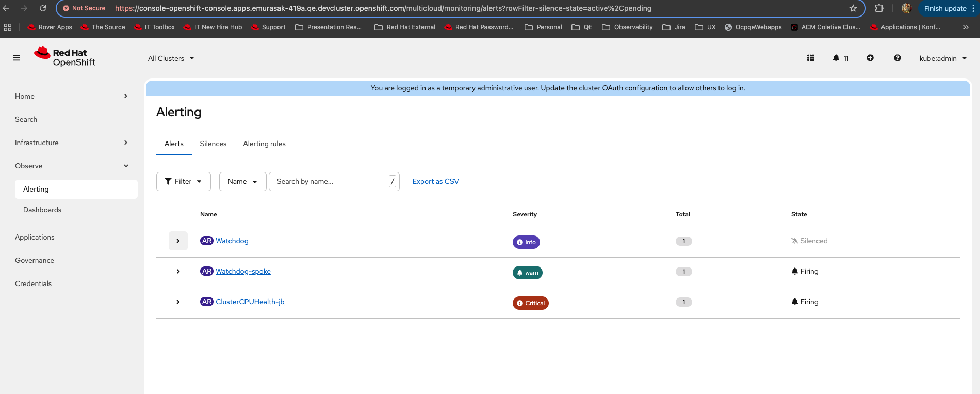Viewport: 980px width, 394px height.
Task: Open the IT Toolbox bookmark
Action: point(154,27)
